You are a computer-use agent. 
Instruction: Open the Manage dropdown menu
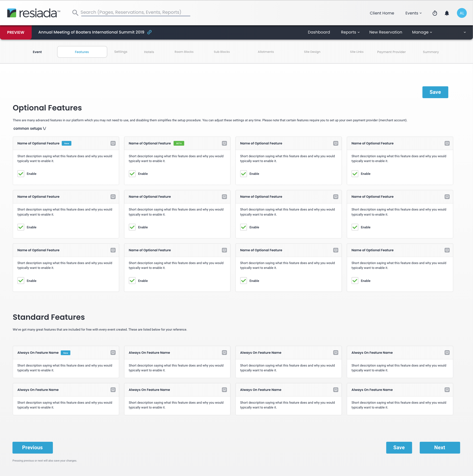point(422,32)
